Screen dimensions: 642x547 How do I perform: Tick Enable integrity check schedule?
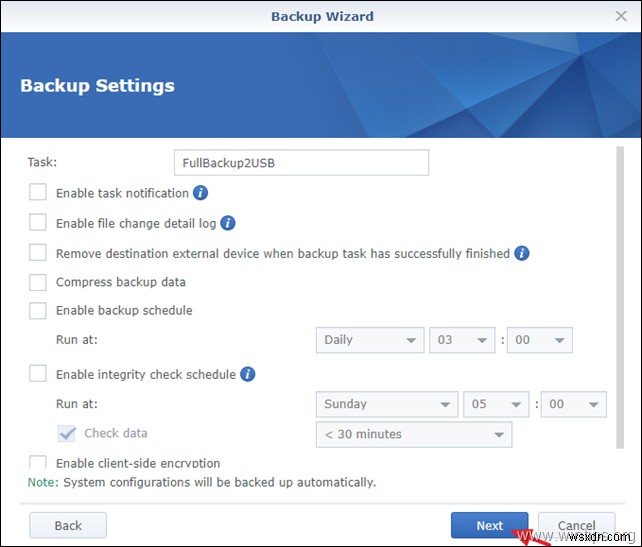[x=38, y=373]
